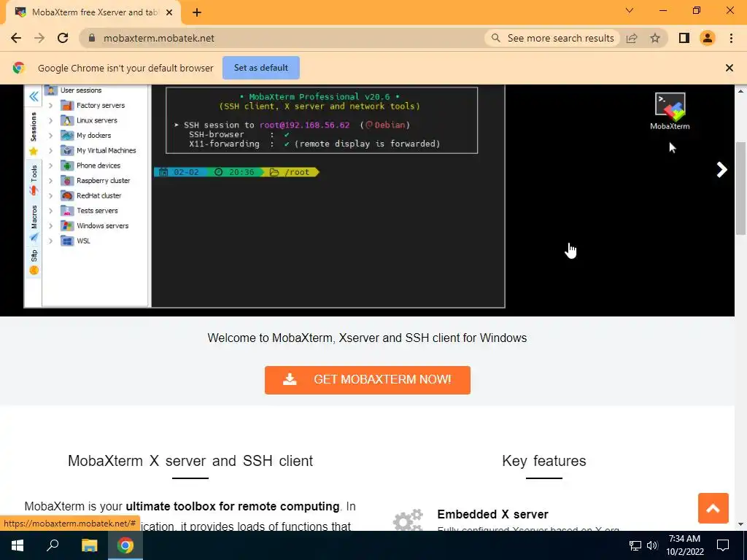This screenshot has width=747, height=560.
Task: Select the User sessions root item
Action: click(x=74, y=90)
